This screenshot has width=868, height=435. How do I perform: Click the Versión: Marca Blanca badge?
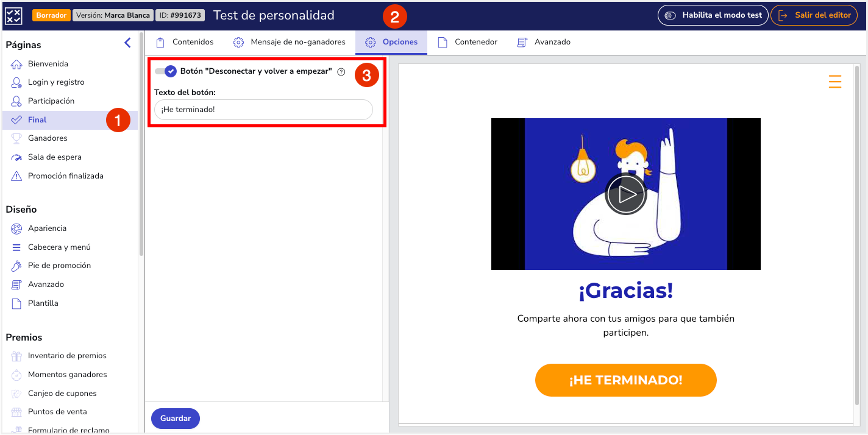[x=112, y=15]
